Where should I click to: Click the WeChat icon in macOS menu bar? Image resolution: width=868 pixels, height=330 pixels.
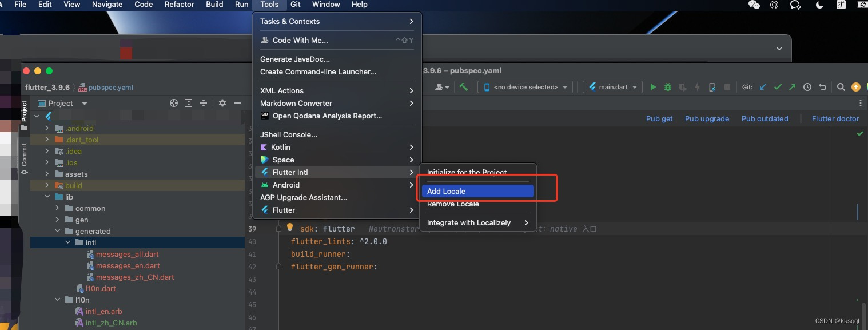pos(754,5)
